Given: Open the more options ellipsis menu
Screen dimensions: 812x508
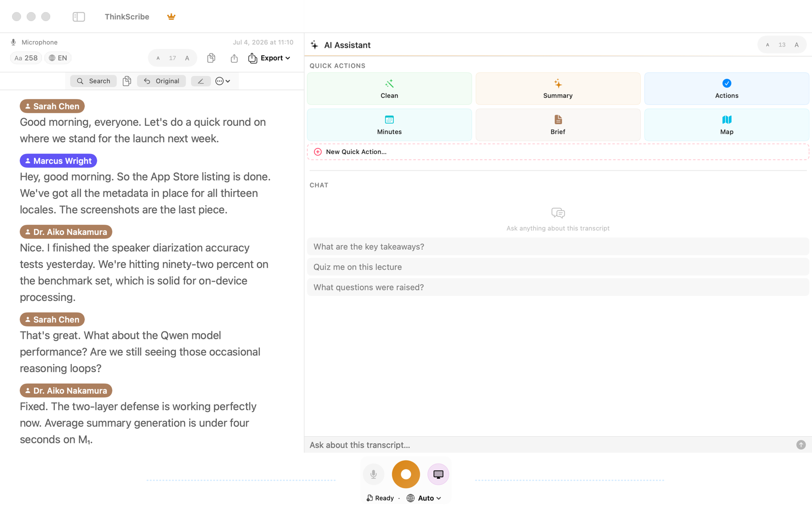Looking at the screenshot, I should click(222, 81).
